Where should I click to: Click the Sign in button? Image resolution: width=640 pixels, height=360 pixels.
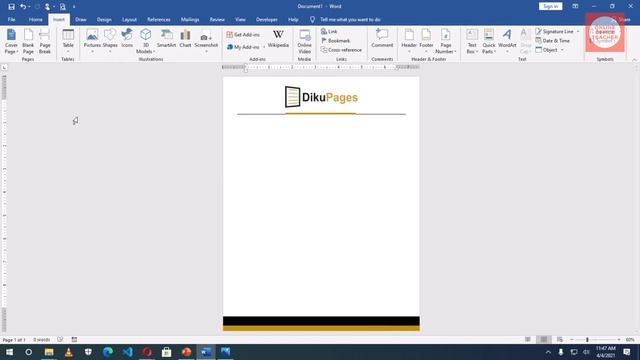click(550, 6)
